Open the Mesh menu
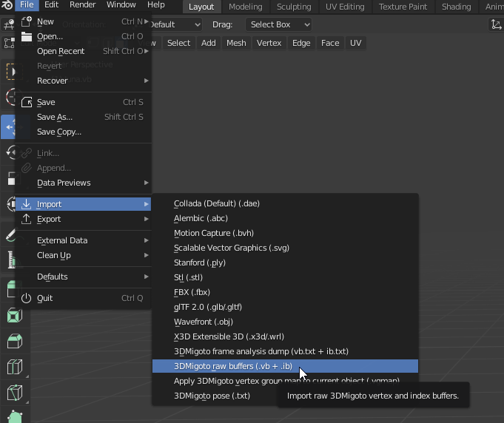 (236, 43)
